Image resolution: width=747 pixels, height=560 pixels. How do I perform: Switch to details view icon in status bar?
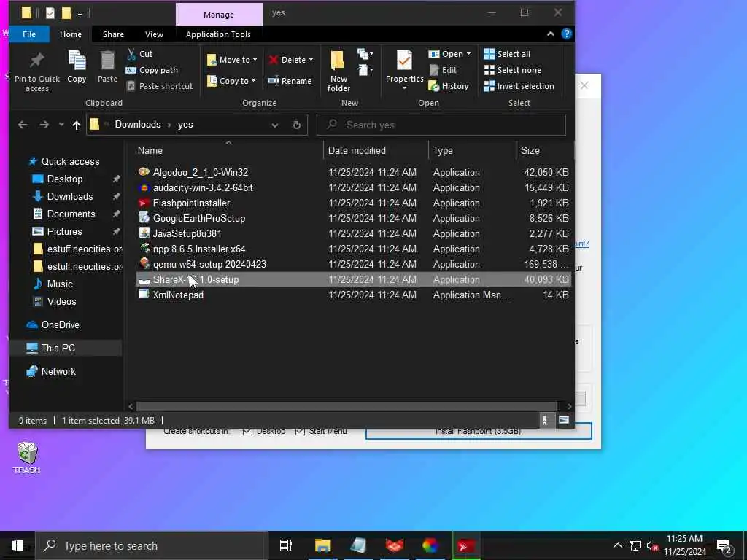(544, 420)
